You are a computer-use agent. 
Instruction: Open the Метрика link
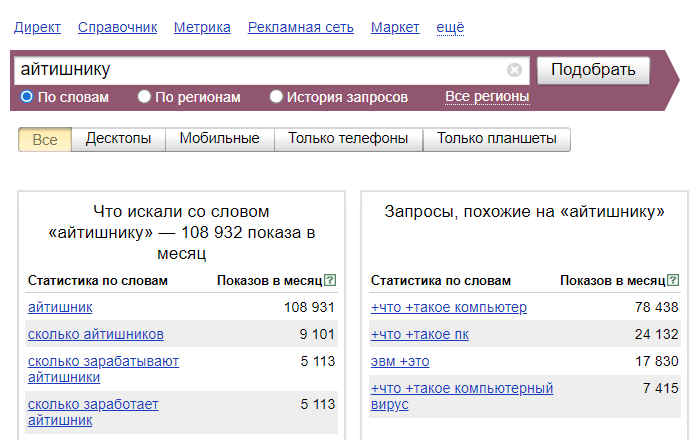202,27
